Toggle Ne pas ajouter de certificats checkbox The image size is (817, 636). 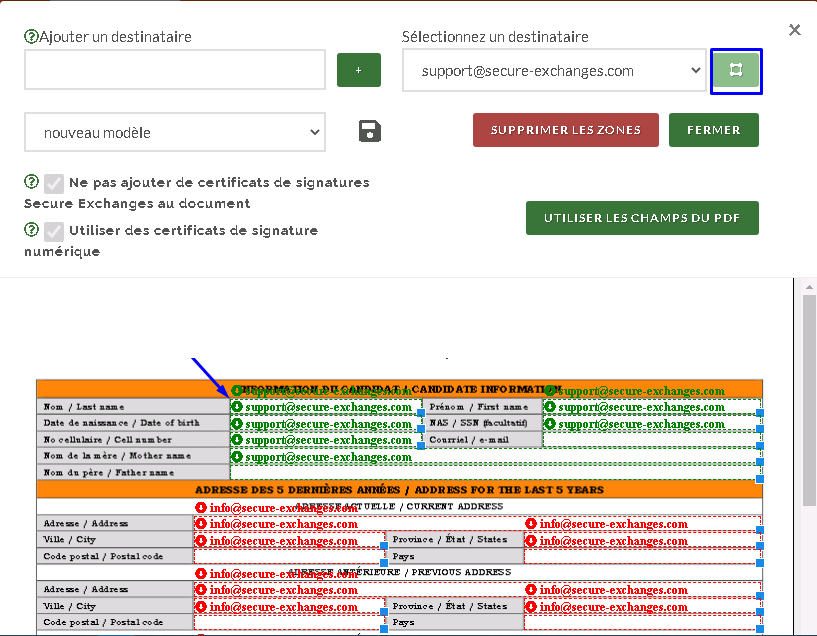[x=54, y=183]
